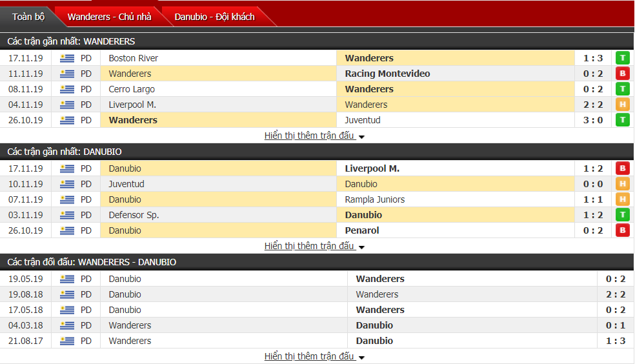Click the orange H badge for Rampla Juniors match
Screen dimensions: 635x364
tap(623, 199)
